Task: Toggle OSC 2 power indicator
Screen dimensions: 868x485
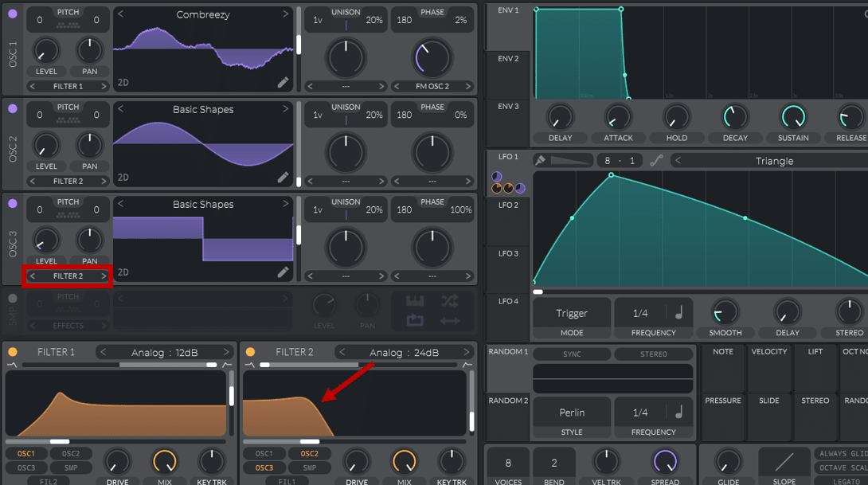Action: click(12, 108)
